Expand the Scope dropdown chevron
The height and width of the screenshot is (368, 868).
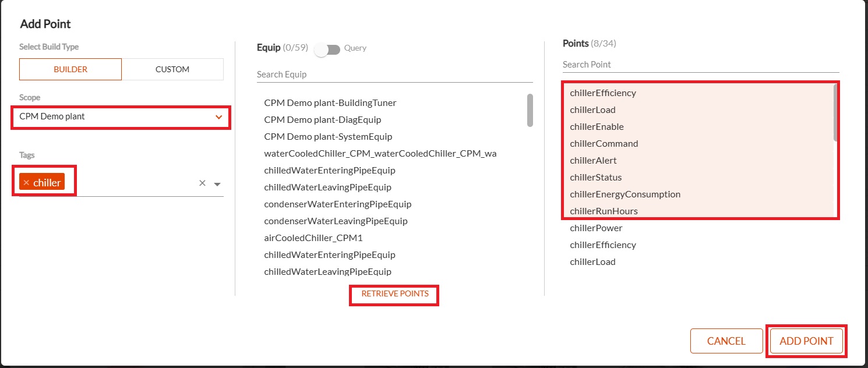pyautogui.click(x=219, y=117)
